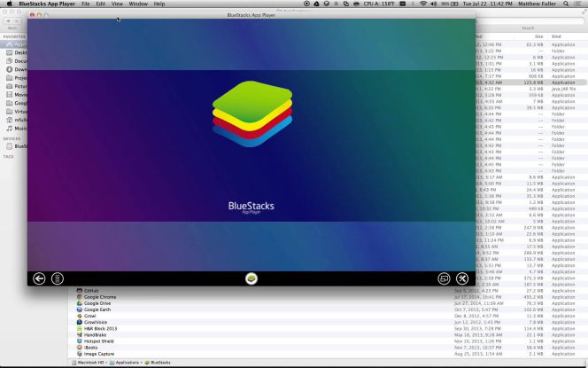Open the Edit menu

click(100, 4)
